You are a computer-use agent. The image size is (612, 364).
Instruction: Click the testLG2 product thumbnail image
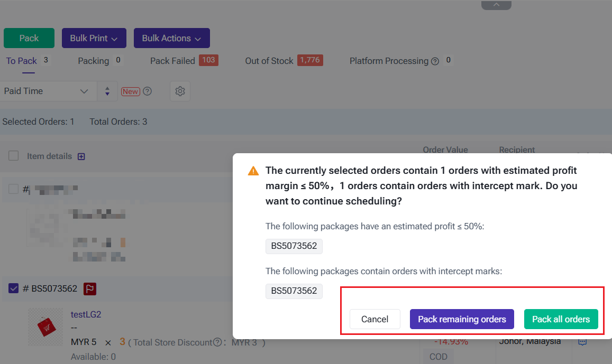tap(46, 328)
